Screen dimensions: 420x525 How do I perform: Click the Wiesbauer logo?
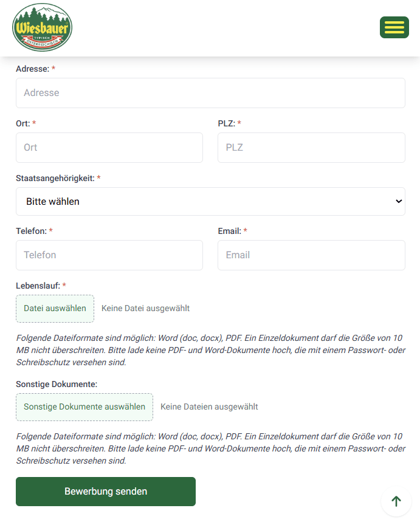click(42, 27)
